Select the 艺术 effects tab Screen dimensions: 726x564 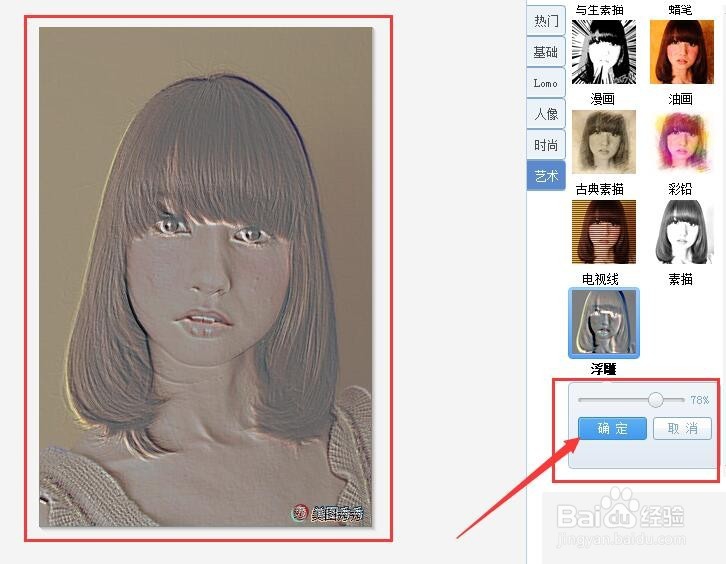coord(546,176)
